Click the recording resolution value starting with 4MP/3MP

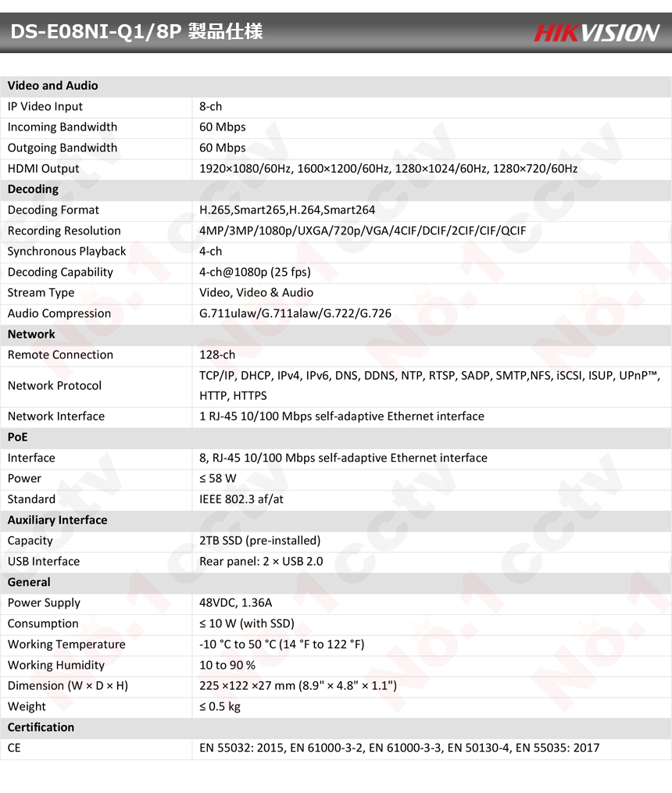363,230
